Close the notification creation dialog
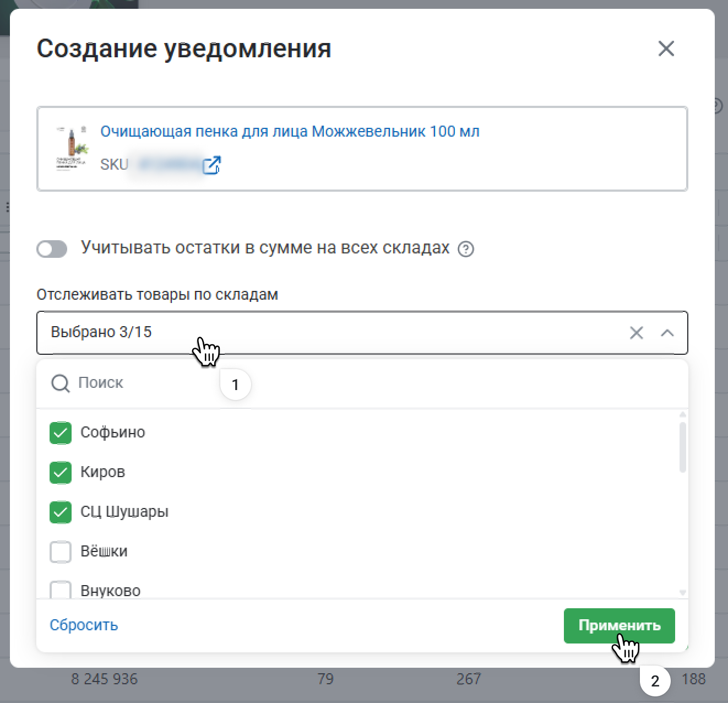 (x=666, y=48)
